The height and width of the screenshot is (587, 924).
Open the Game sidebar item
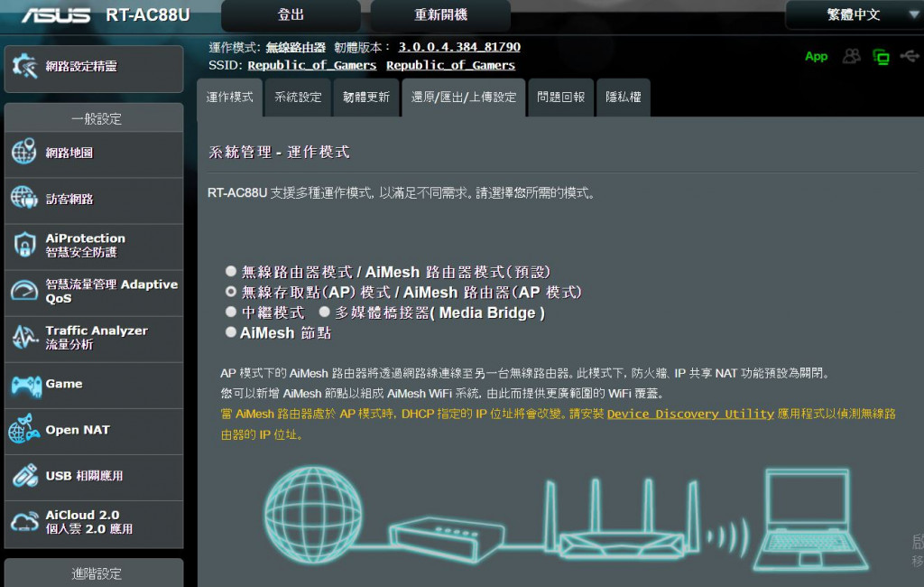pos(94,384)
